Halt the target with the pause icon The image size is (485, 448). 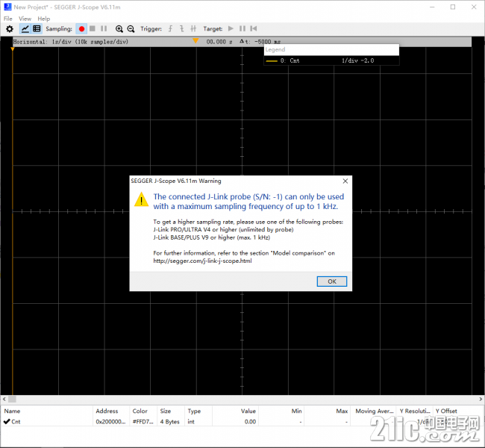point(242,28)
